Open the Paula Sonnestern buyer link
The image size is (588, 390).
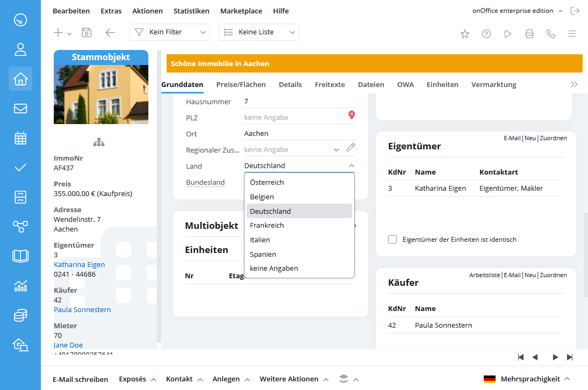click(x=82, y=310)
